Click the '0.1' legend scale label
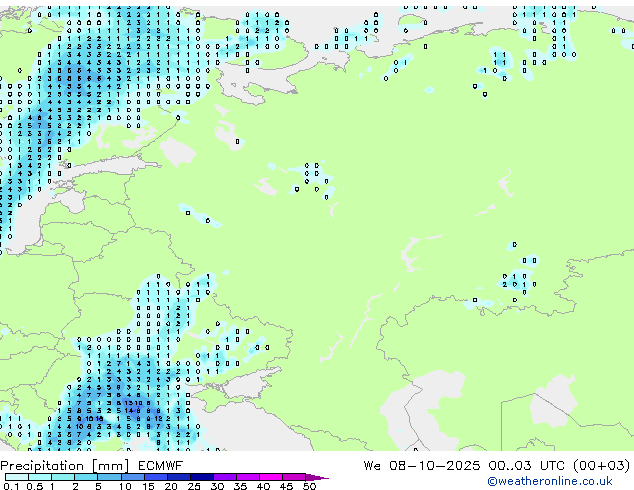 [x=11, y=486]
